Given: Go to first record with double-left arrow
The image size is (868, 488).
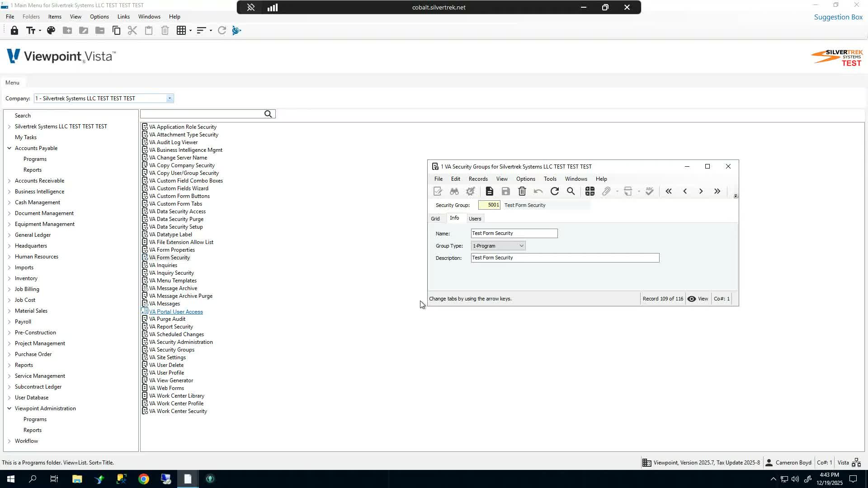Looking at the screenshot, I should pos(669,192).
